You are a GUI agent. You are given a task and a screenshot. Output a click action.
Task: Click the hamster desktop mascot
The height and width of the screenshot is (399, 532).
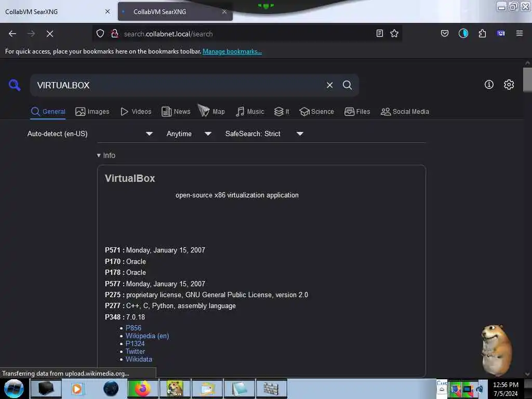click(496, 350)
